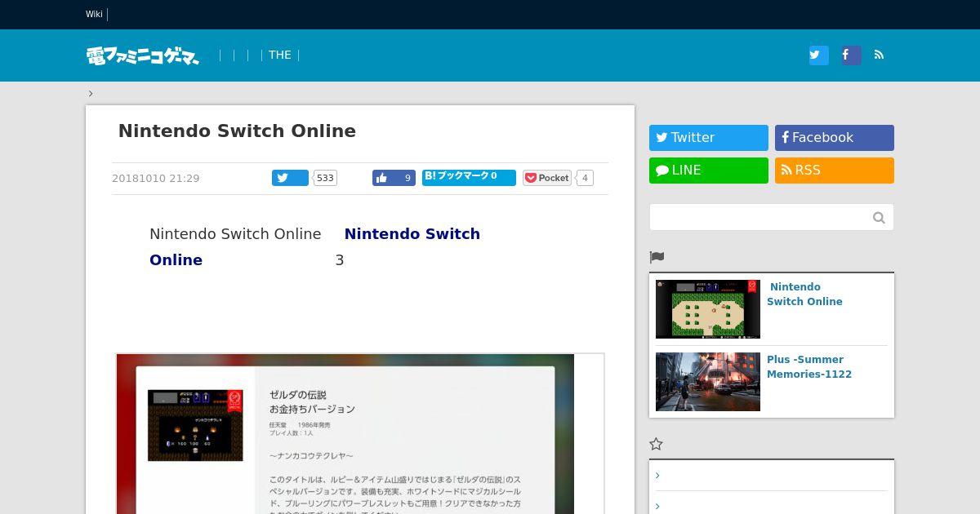Like the article with Facebook thumbs-up button
This screenshot has height=514, width=980.
point(394,178)
